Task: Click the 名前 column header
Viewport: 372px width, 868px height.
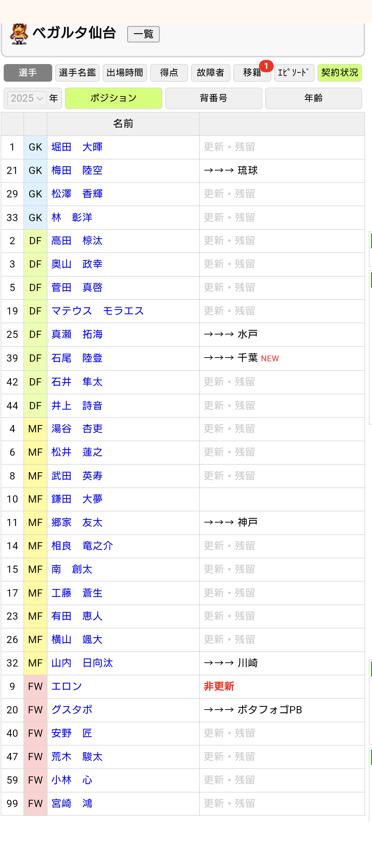Action: click(x=123, y=124)
